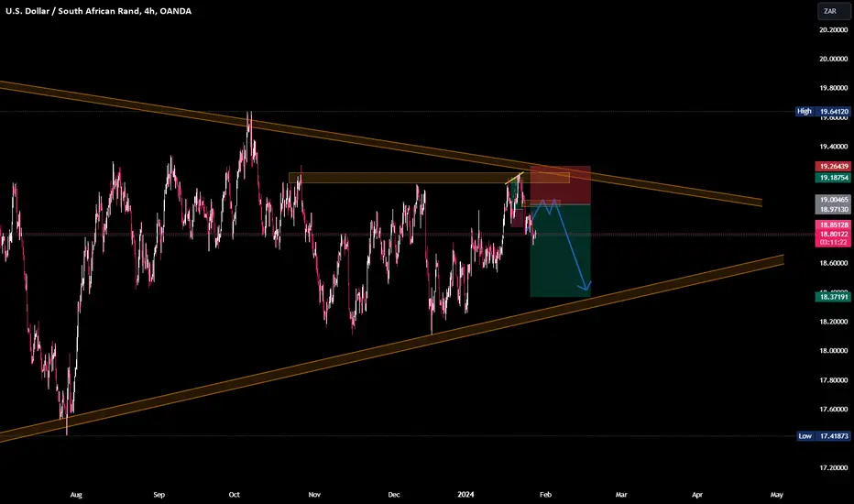The width and height of the screenshot is (854, 504).
Task: Click the High label on the price axis
Action: pyautogui.click(x=805, y=111)
